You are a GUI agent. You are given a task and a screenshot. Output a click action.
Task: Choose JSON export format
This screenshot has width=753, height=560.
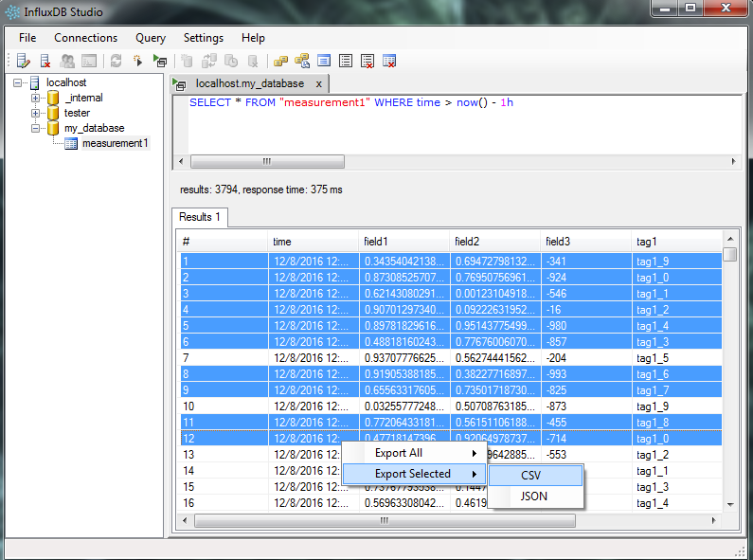(x=535, y=497)
